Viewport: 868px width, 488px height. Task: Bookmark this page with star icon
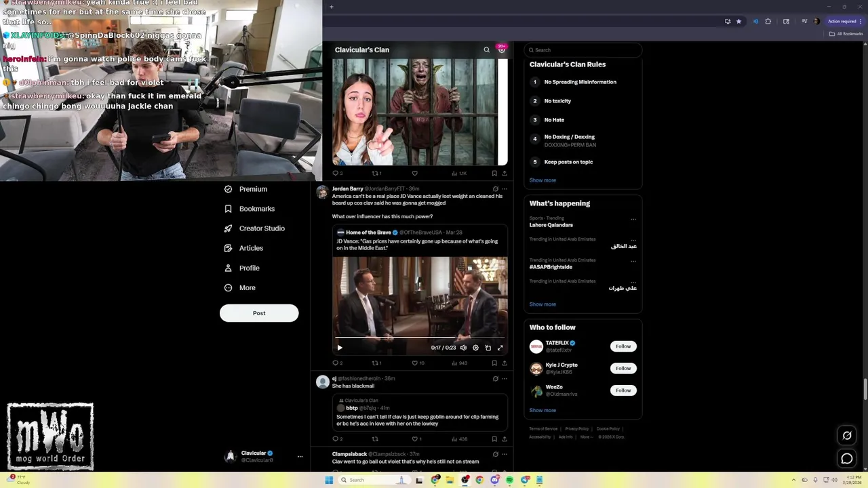[738, 21]
